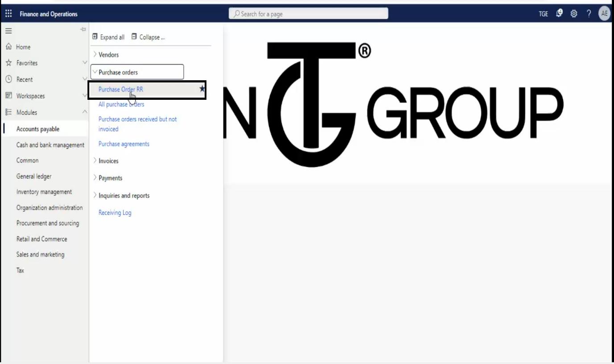Click the Finance and Operations title
Image resolution: width=614 pixels, height=364 pixels.
coord(49,14)
